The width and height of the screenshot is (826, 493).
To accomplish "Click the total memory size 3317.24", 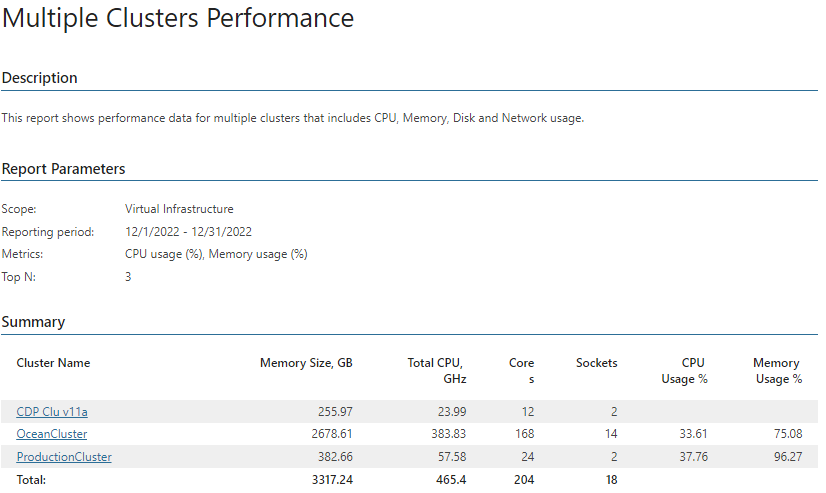I will (332, 480).
